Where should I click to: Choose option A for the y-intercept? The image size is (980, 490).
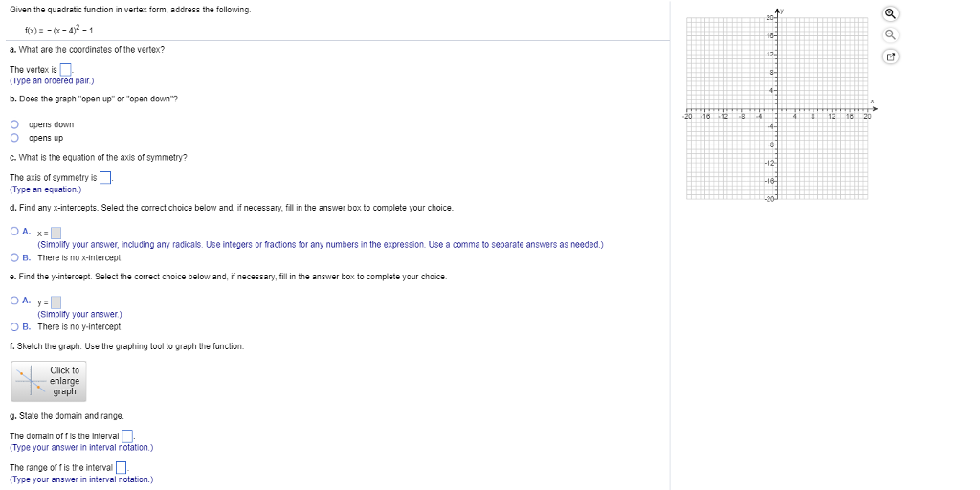[x=14, y=301]
